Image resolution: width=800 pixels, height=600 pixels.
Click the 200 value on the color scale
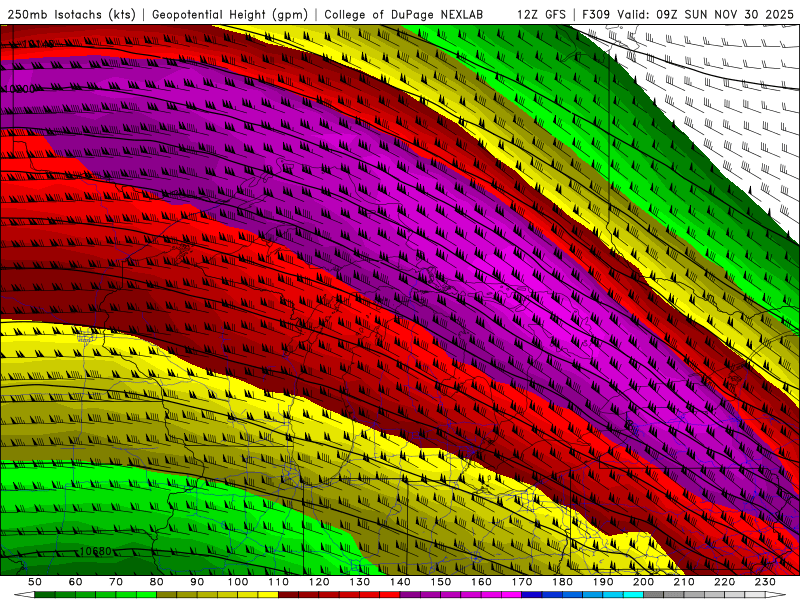[643, 582]
